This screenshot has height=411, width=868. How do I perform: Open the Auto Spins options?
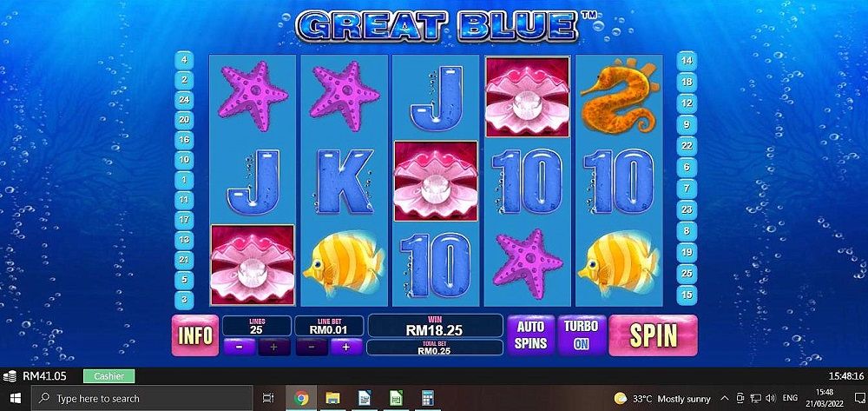530,335
